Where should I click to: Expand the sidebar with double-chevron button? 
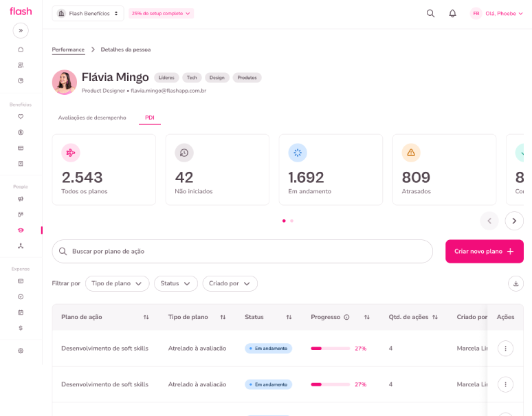pyautogui.click(x=21, y=30)
